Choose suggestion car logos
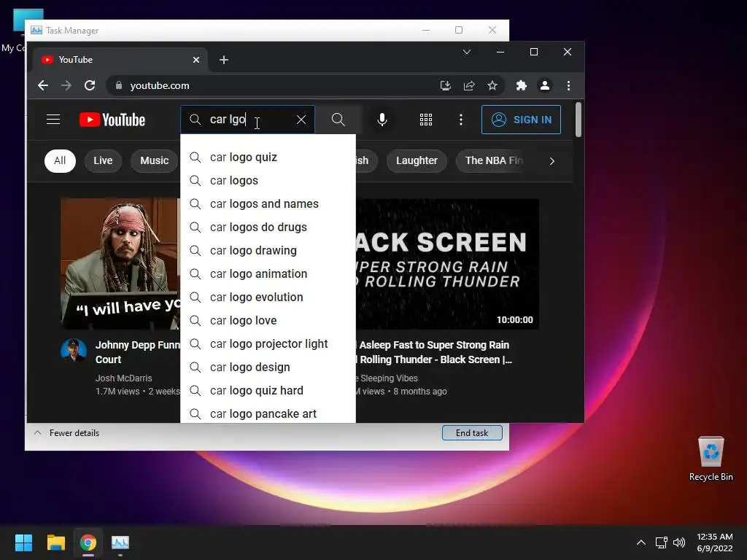This screenshot has width=747, height=560. click(268, 181)
